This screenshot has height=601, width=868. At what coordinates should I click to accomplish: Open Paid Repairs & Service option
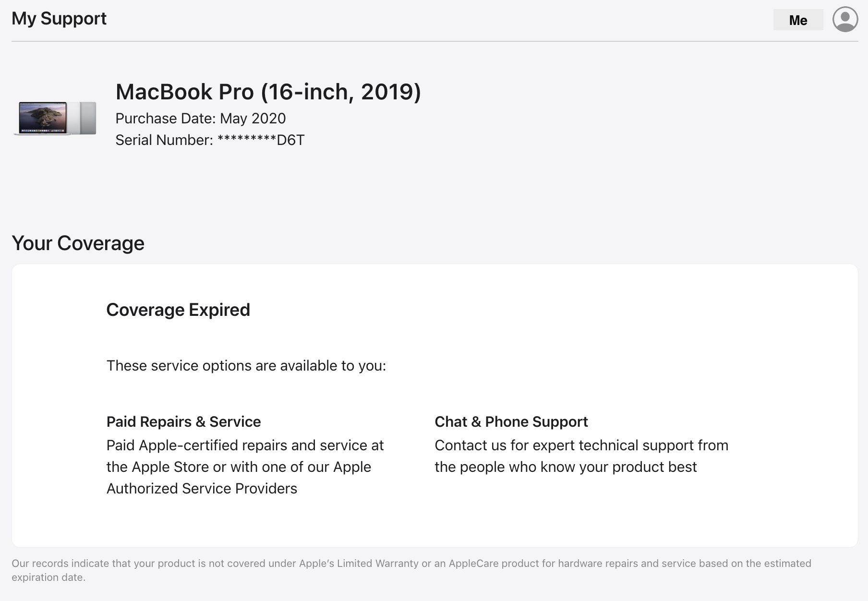pos(183,422)
